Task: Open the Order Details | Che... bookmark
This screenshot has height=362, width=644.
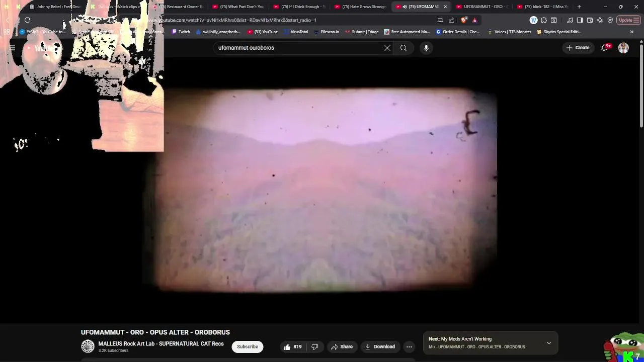Action: point(458,32)
